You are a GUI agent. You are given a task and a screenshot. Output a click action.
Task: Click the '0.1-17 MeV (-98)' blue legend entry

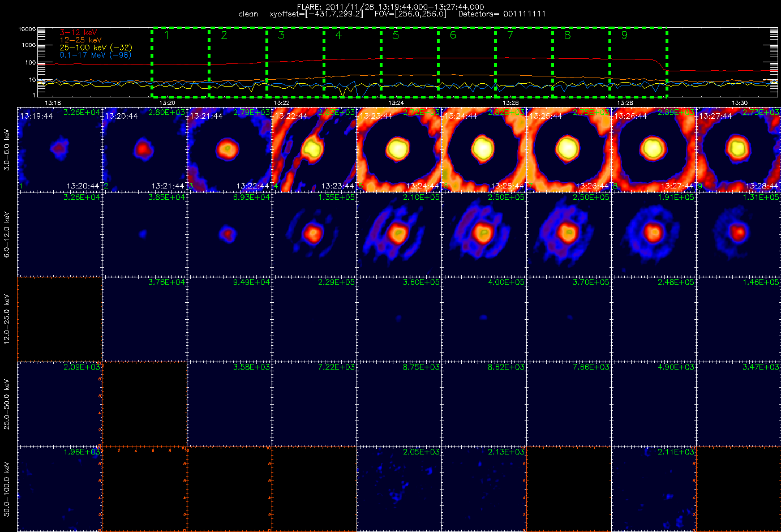(95, 55)
